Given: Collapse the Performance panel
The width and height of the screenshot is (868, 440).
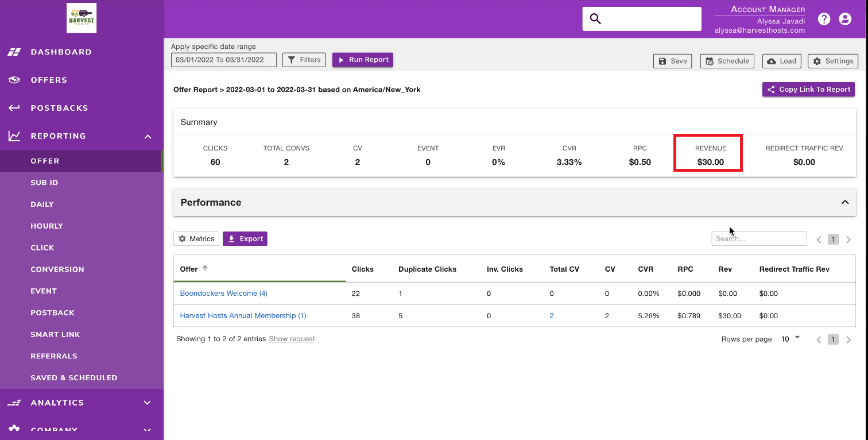Looking at the screenshot, I should [845, 202].
